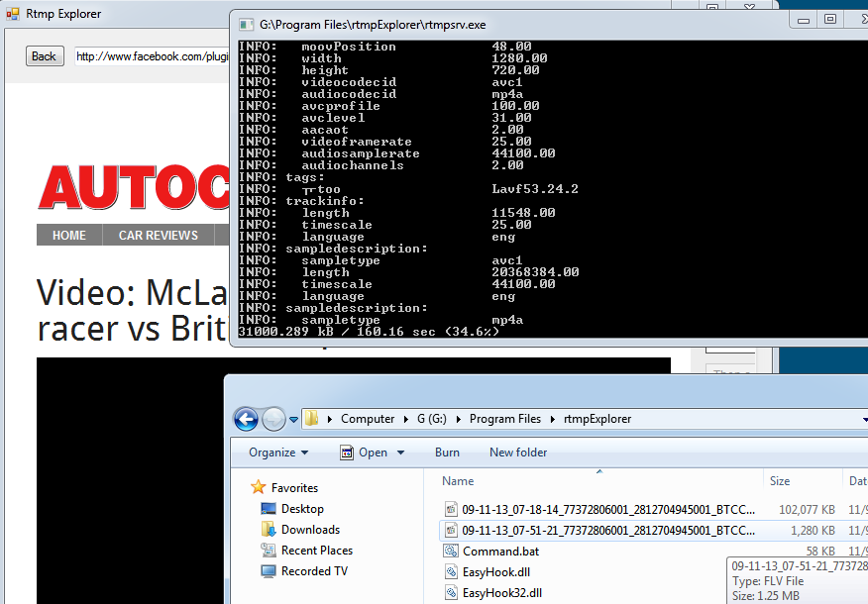Click the EasyHook.dll file icon

[451, 572]
